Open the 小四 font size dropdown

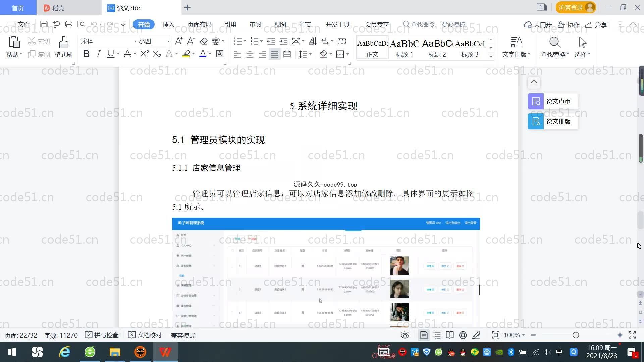pos(168,41)
